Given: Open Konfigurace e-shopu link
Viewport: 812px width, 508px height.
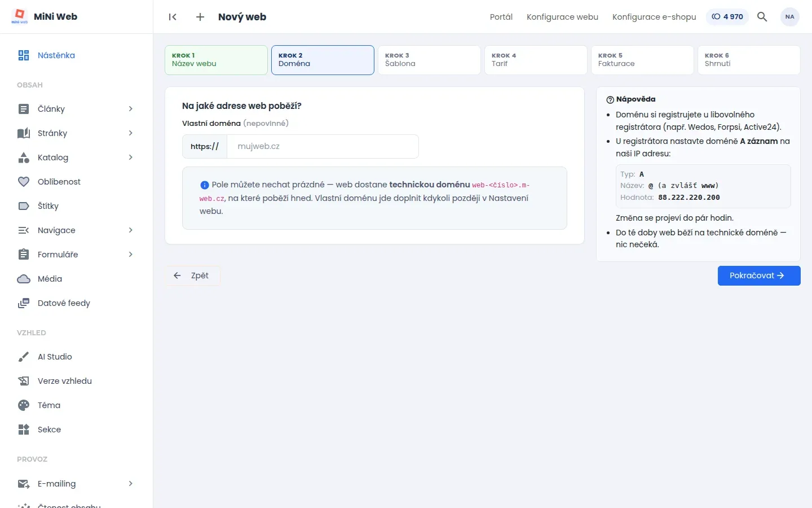Looking at the screenshot, I should pyautogui.click(x=654, y=17).
